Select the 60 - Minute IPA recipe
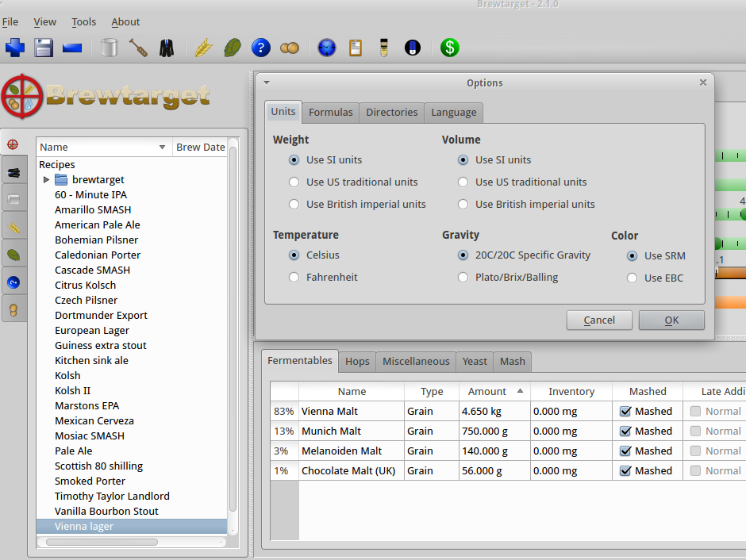Viewport: 746px width, 560px height. 91,194
